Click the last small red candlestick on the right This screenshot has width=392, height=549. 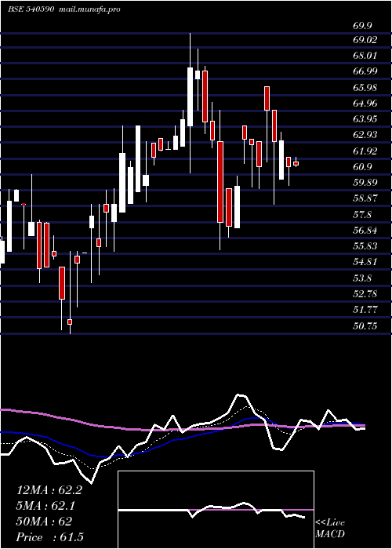click(296, 163)
